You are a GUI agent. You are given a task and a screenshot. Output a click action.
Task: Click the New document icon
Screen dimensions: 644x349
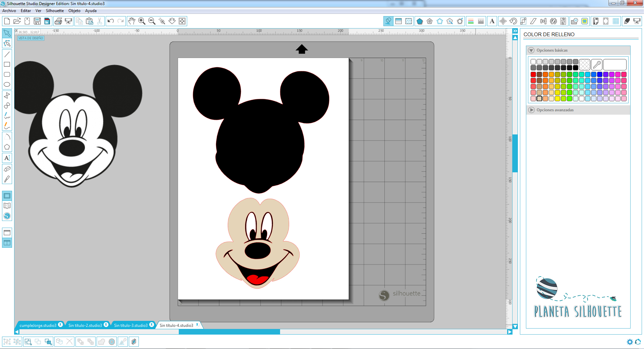7,21
